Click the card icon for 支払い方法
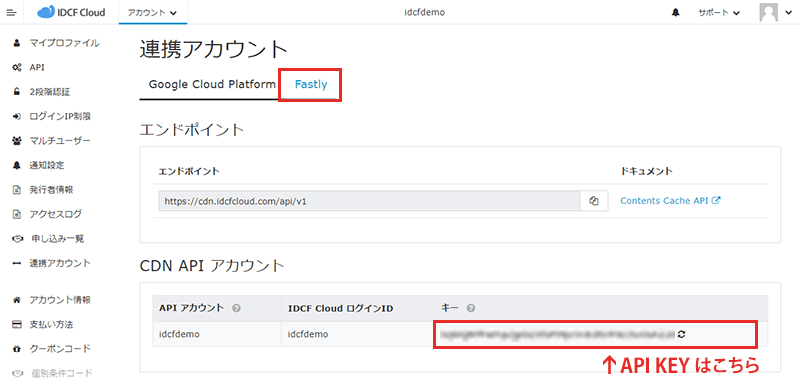This screenshot has width=800, height=385. coord(17,324)
